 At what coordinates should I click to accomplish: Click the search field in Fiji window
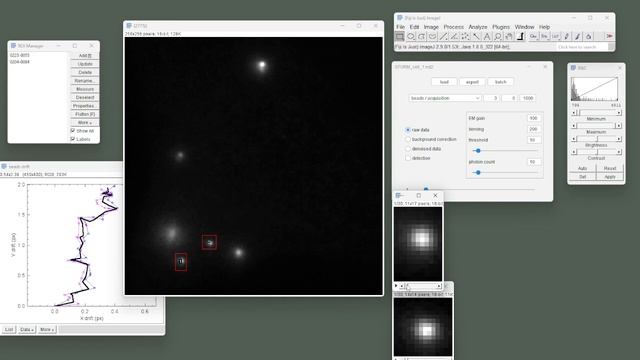click(583, 47)
